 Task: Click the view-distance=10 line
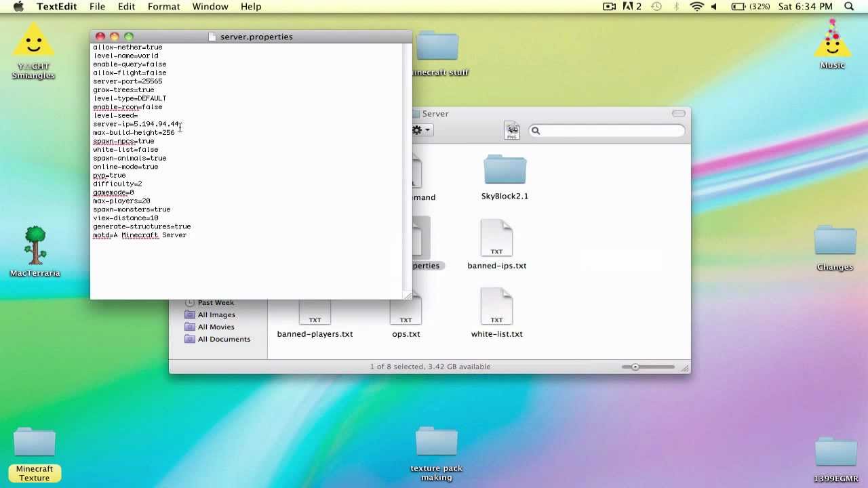click(x=125, y=218)
